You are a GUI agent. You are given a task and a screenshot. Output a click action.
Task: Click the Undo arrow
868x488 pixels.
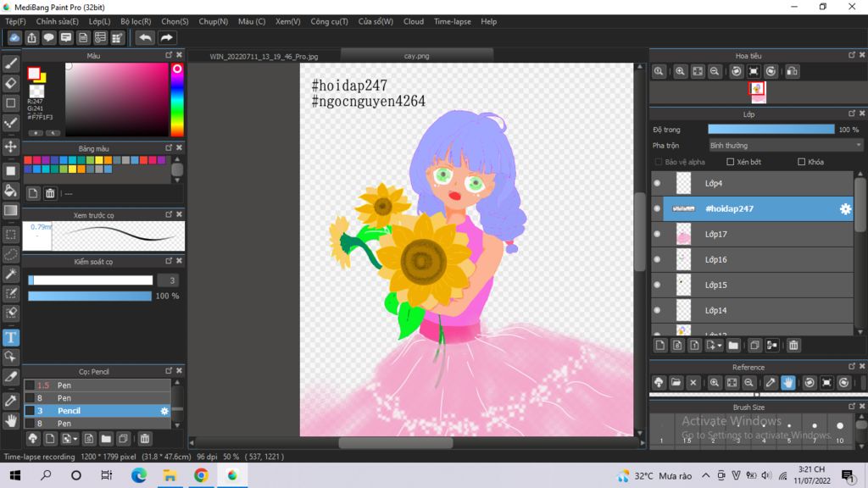click(145, 37)
